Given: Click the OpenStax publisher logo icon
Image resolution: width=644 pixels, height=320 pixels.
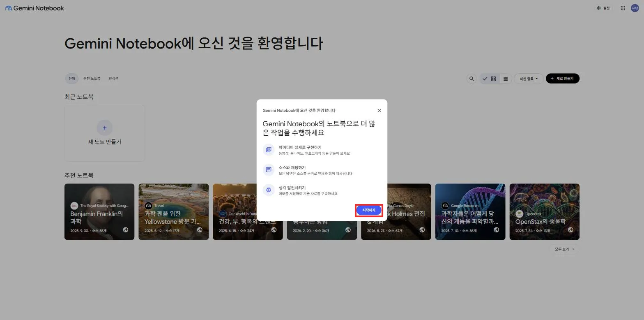Looking at the screenshot, I should 519,214.
